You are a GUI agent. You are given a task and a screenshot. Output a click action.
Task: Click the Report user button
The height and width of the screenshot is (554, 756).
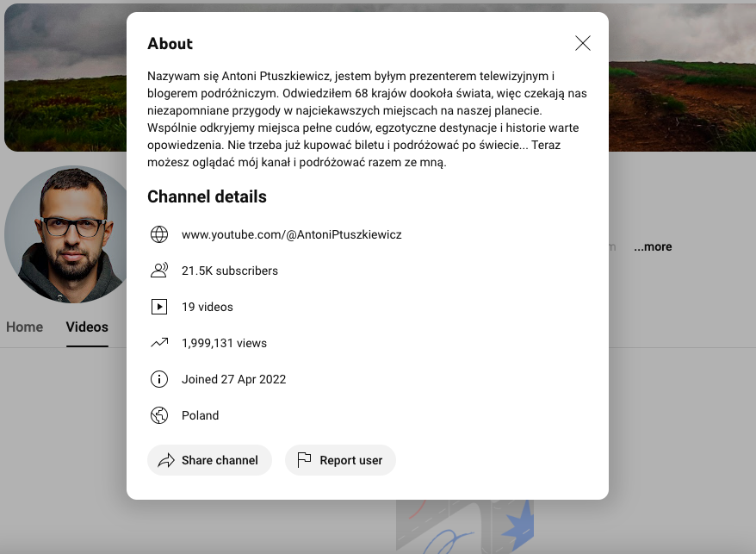tap(340, 460)
